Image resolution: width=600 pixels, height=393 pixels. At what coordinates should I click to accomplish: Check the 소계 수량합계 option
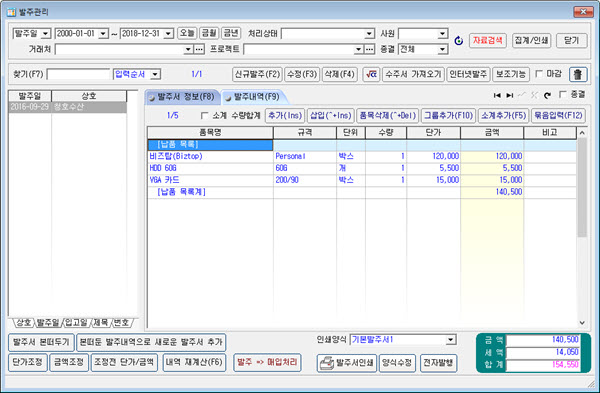click(x=204, y=115)
